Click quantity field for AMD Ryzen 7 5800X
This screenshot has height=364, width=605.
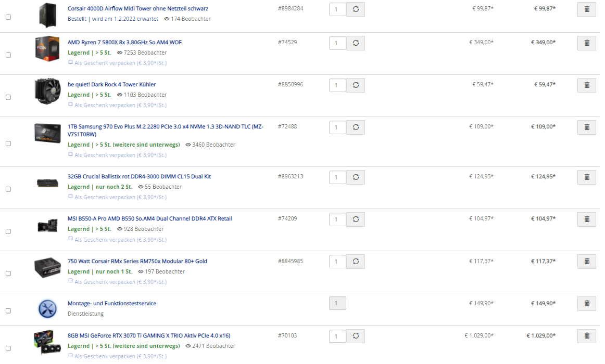(337, 43)
